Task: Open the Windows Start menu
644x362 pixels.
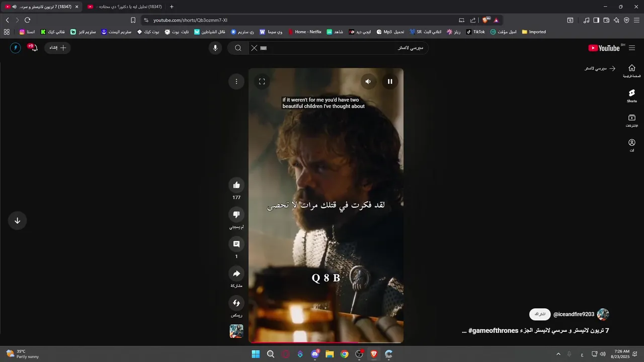Action: [256, 354]
